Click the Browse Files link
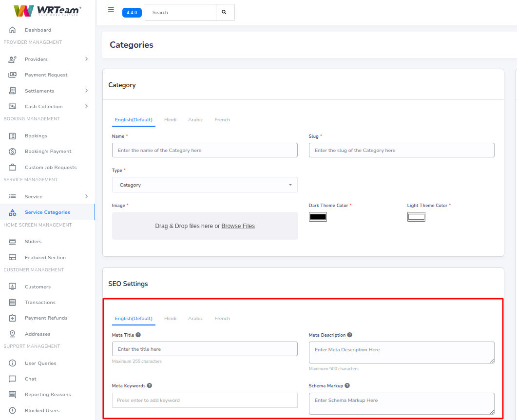Screen dimensions: 517x420 point(238,226)
